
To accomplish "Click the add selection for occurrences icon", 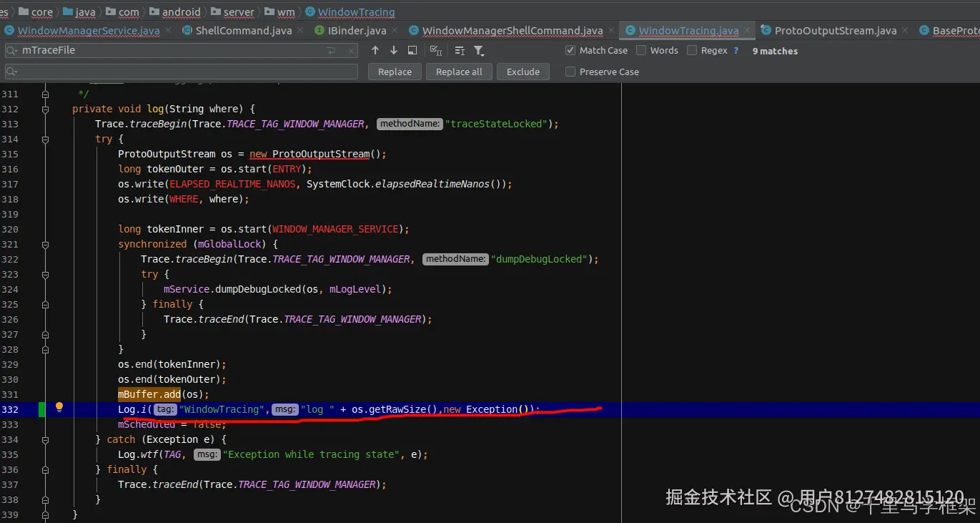I will [x=436, y=50].
